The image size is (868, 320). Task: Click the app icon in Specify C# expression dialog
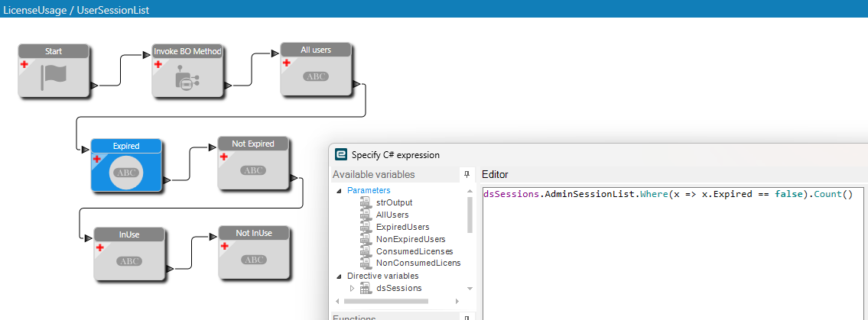click(341, 155)
